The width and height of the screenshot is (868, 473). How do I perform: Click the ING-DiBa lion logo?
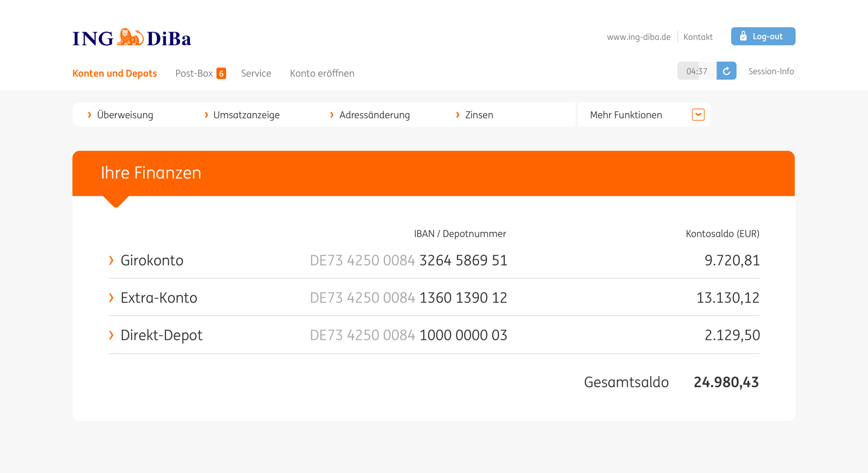click(x=130, y=38)
